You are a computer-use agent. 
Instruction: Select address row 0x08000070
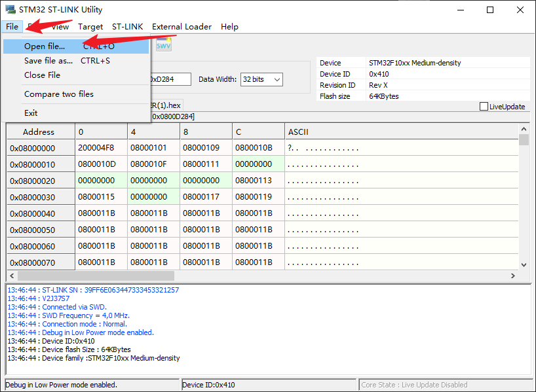coord(41,263)
